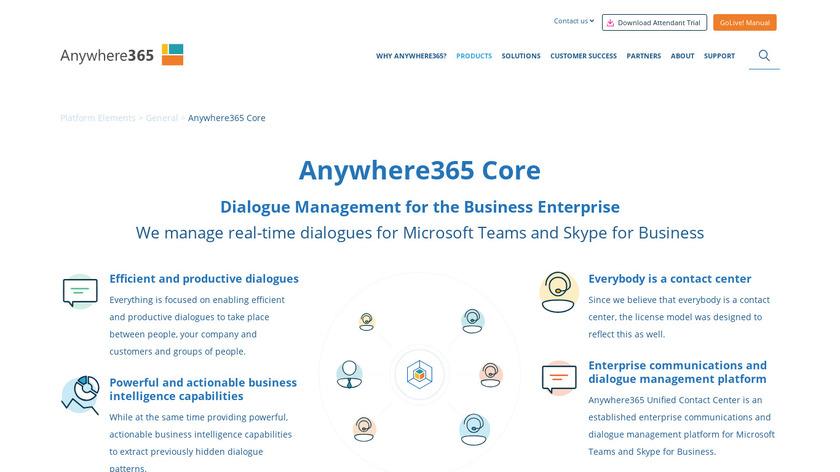Select the Products menu item
This screenshot has width=840, height=472.
[x=474, y=56]
